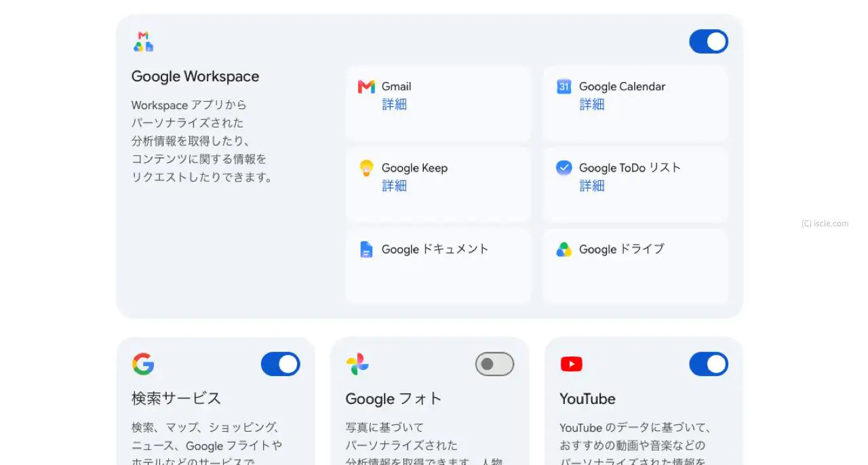The height and width of the screenshot is (465, 868).
Task: Open the 詳細 link under Gmail
Action: (394, 104)
